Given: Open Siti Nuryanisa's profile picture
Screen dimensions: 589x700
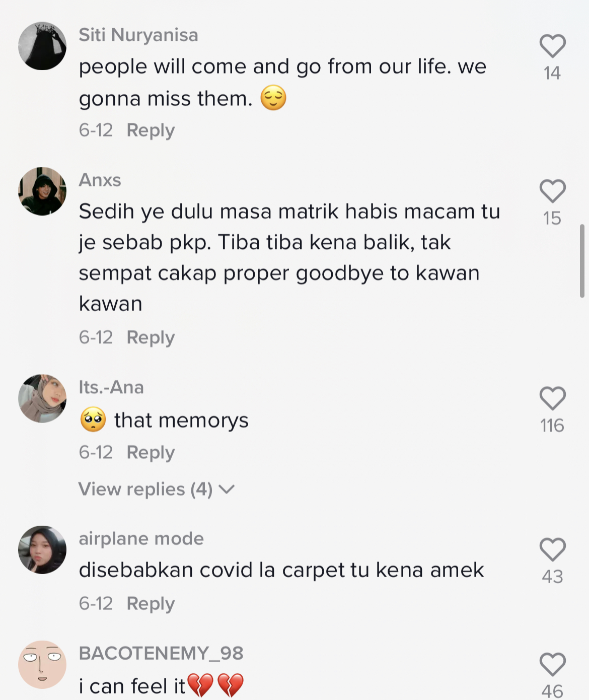Looking at the screenshot, I should tap(42, 46).
